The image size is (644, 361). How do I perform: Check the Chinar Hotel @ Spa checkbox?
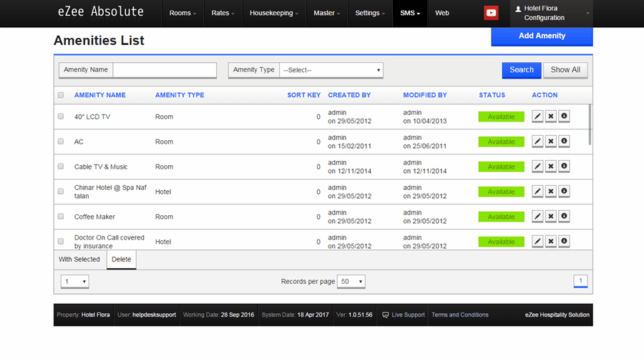tap(61, 192)
